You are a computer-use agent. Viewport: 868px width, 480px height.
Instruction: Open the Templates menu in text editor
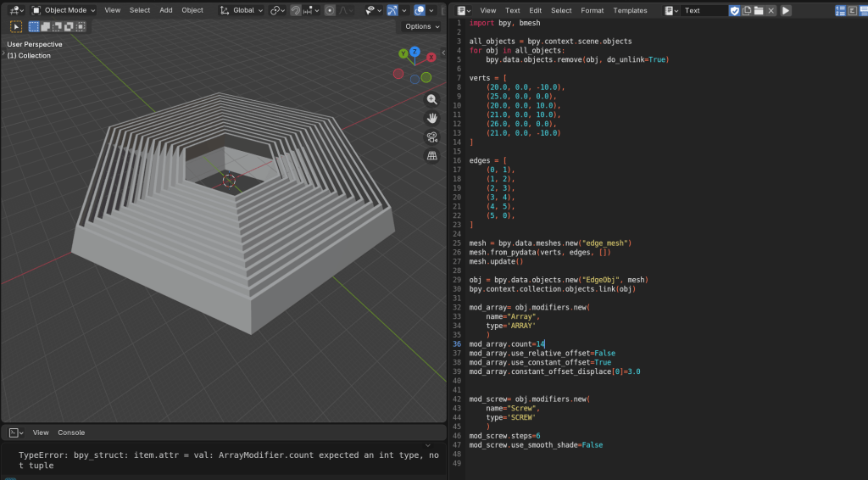(630, 10)
